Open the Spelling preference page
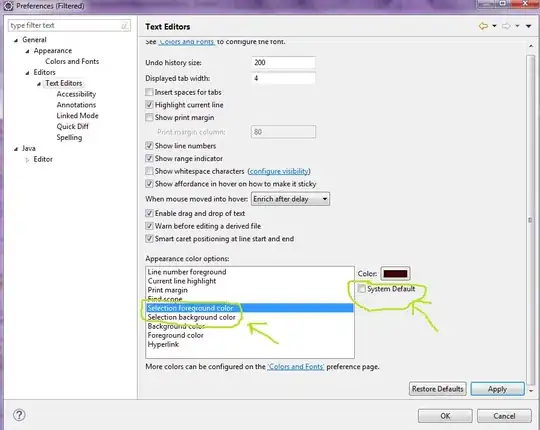Image resolution: width=540 pixels, height=430 pixels. [69, 137]
